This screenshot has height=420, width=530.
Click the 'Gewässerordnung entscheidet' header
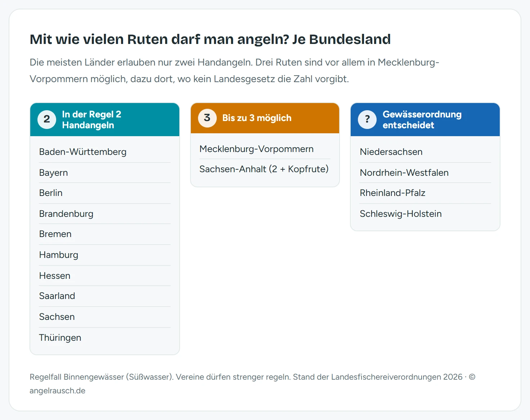(425, 120)
